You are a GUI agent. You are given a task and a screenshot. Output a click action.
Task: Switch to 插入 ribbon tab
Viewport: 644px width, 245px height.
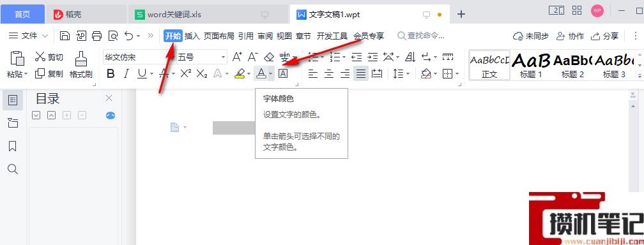point(192,36)
